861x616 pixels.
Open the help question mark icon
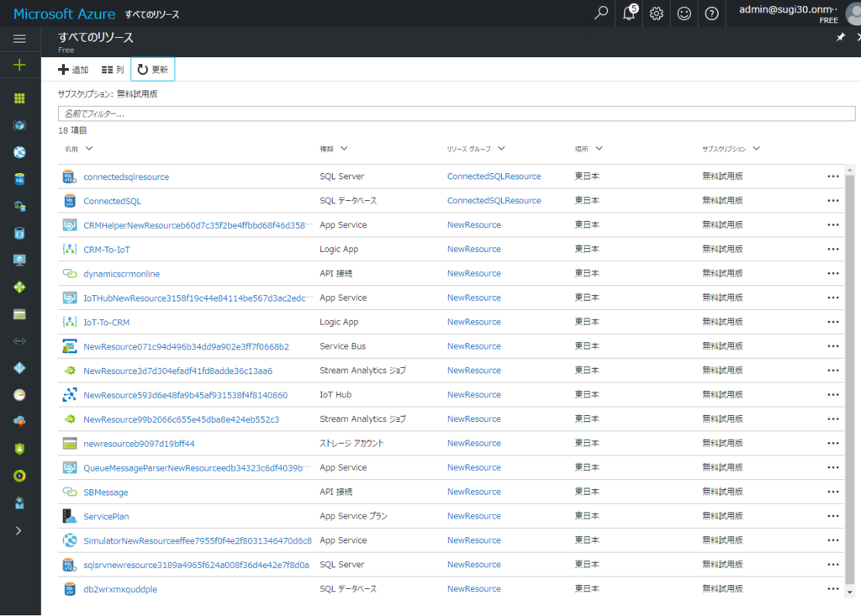pyautogui.click(x=711, y=13)
